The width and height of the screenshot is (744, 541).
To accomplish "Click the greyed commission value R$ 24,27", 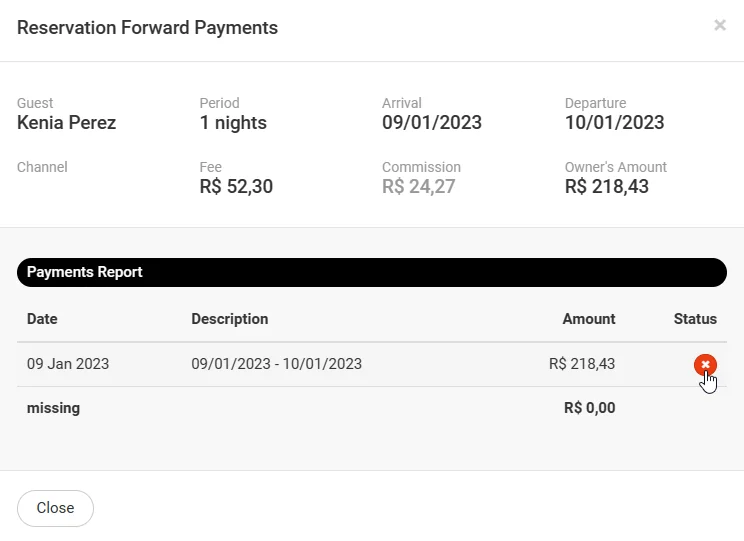I will pyautogui.click(x=419, y=186).
